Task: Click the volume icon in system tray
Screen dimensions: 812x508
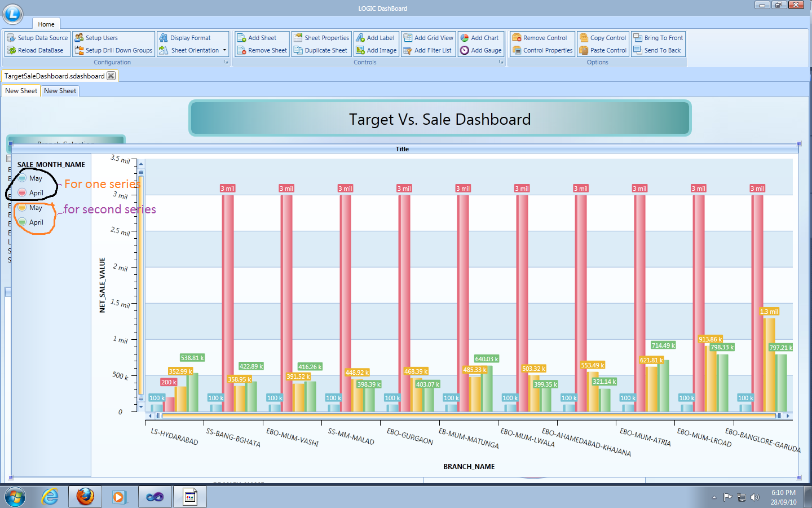Action: (755, 497)
